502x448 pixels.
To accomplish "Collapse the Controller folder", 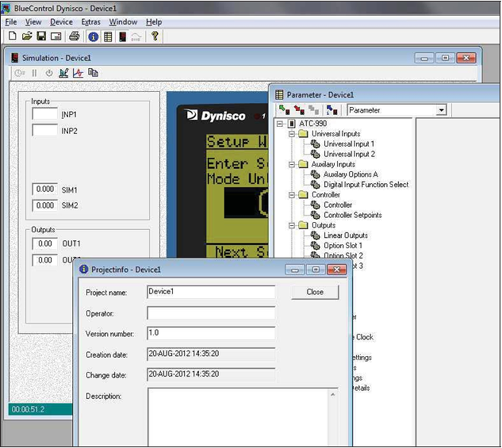I will (x=292, y=195).
